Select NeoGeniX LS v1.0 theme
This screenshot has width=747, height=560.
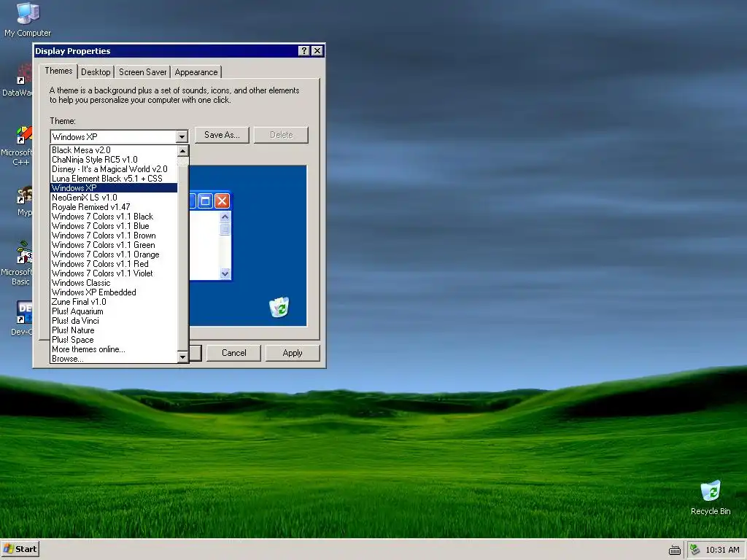pos(114,198)
